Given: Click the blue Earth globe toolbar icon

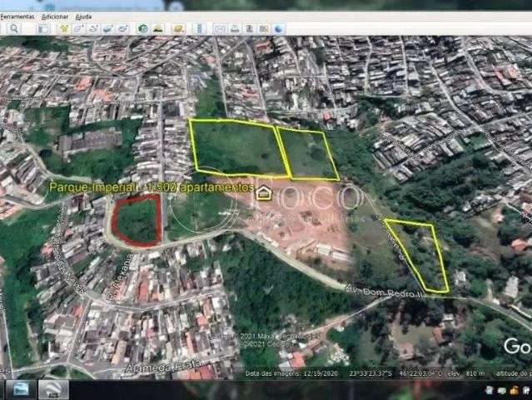Looking at the screenshot, I should 279,29.
